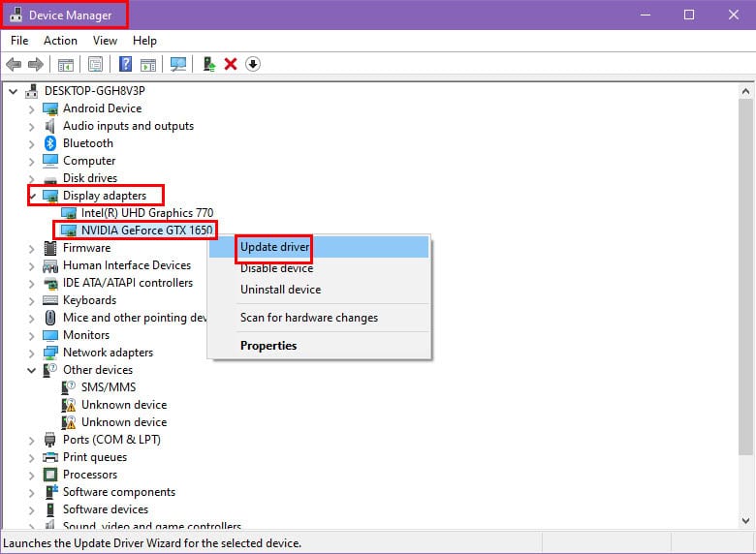Click the Network adapters icon
The height and width of the screenshot is (554, 756).
point(50,353)
